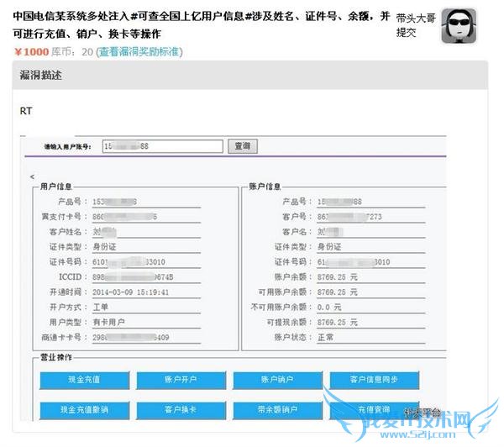
Task: Click the back arrow above 用户信息
Action: click(32, 176)
